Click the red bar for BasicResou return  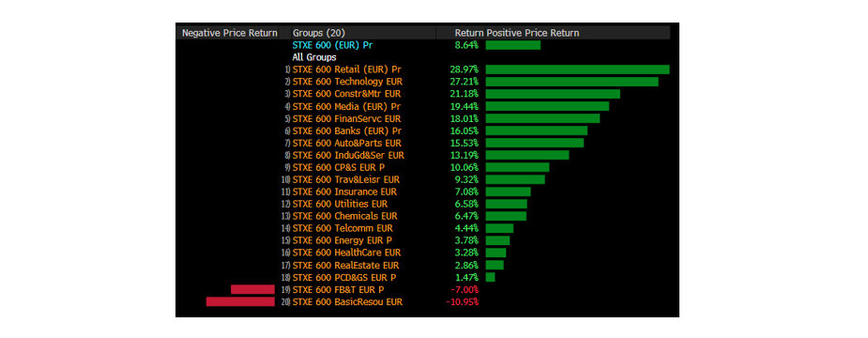240,301
